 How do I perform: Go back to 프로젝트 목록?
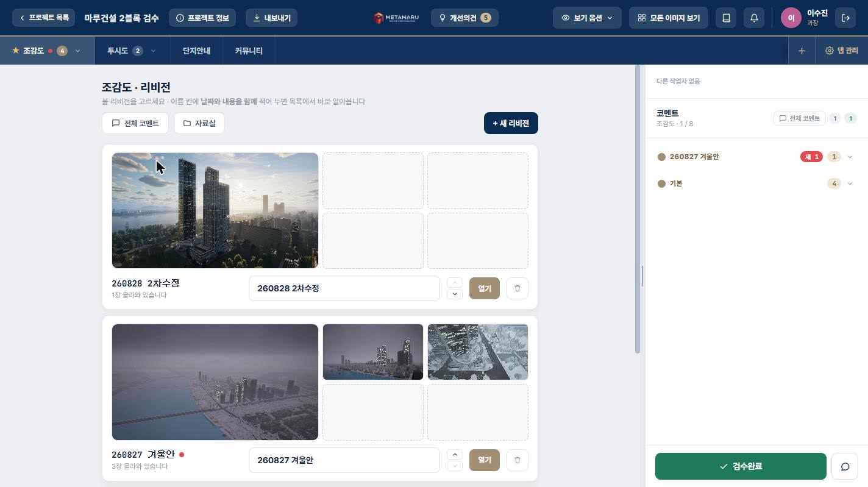coord(43,18)
